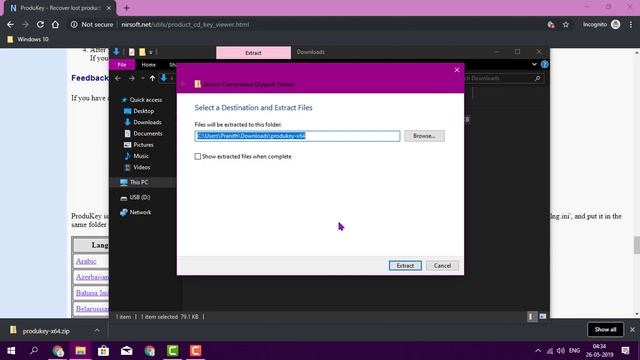Open a new Chrome tab

click(x=127, y=8)
